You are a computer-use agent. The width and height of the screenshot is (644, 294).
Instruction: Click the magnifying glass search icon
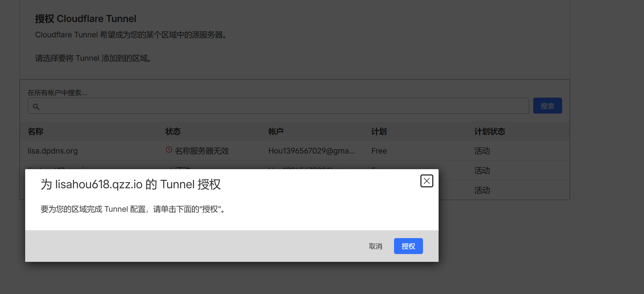(x=36, y=107)
